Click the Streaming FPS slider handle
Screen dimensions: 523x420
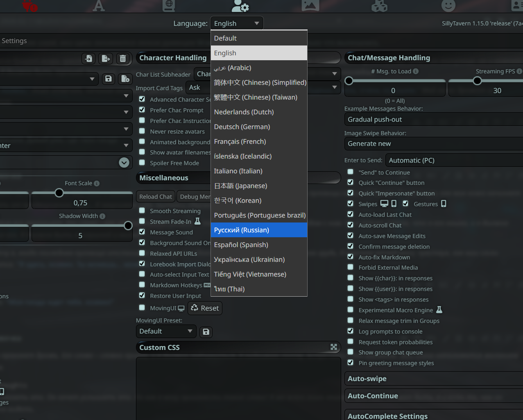(x=477, y=81)
